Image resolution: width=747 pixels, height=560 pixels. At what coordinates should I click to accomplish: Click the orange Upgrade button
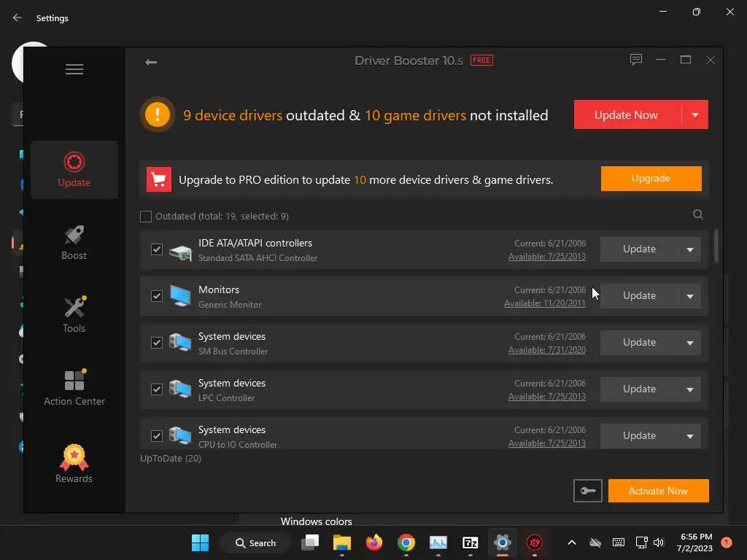pyautogui.click(x=651, y=179)
